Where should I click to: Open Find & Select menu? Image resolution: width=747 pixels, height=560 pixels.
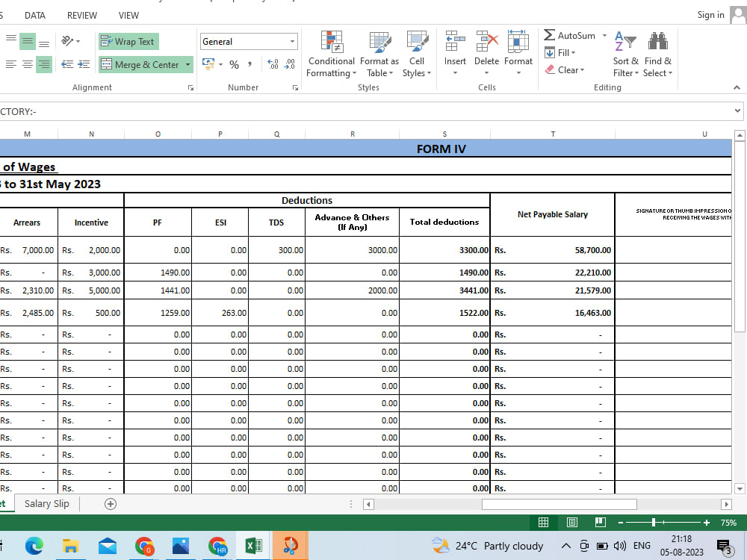click(657, 54)
